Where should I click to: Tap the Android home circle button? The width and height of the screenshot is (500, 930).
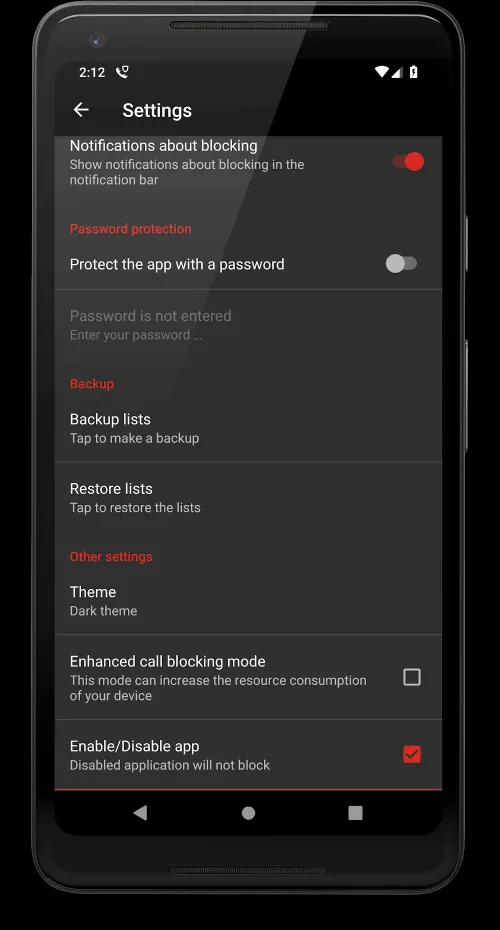[249, 813]
